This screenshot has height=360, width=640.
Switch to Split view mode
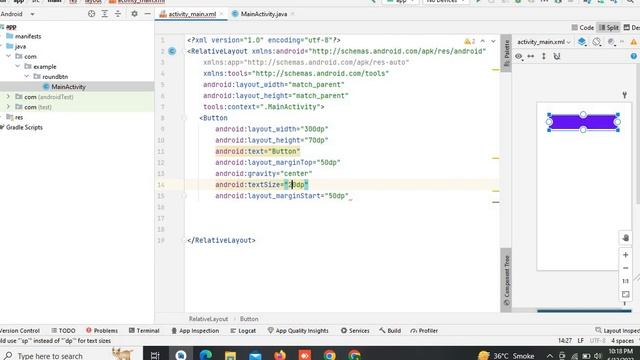coord(609,27)
